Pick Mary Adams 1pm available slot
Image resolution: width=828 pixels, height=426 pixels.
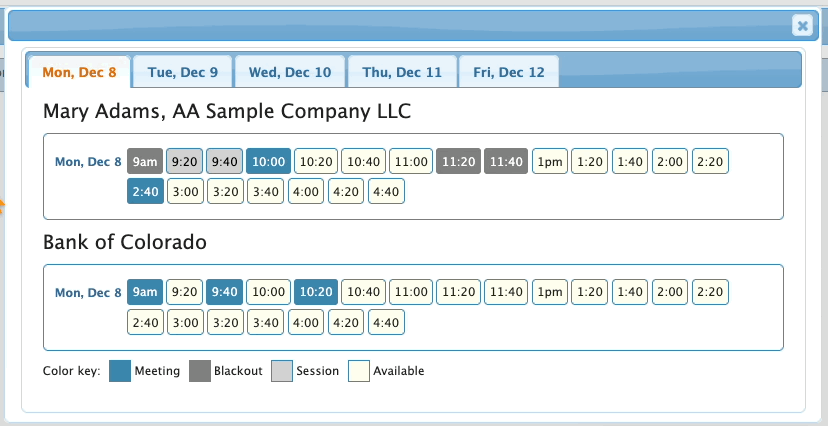tap(549, 161)
